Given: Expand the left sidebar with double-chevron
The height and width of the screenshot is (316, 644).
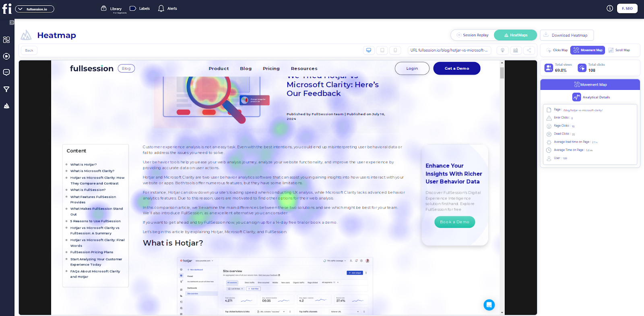Looking at the screenshot, I should [x=12, y=23].
